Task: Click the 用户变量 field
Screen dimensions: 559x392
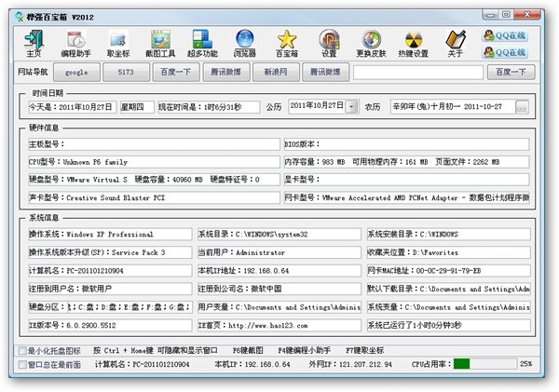Action: click(279, 307)
